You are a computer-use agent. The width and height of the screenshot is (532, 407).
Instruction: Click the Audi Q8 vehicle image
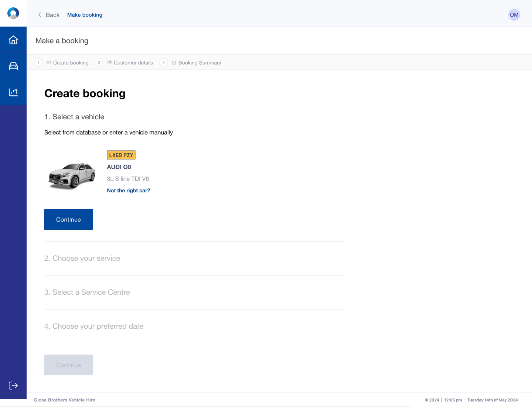point(72,176)
